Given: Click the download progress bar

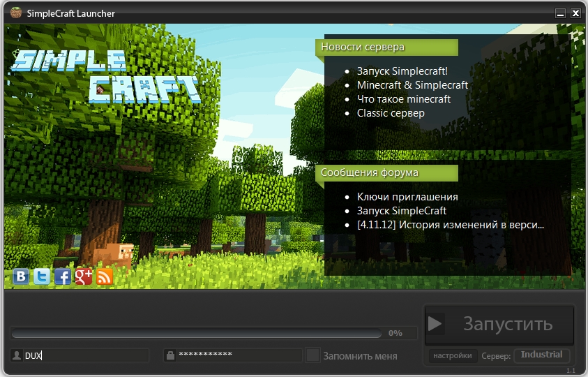Looking at the screenshot, I should coord(197,333).
